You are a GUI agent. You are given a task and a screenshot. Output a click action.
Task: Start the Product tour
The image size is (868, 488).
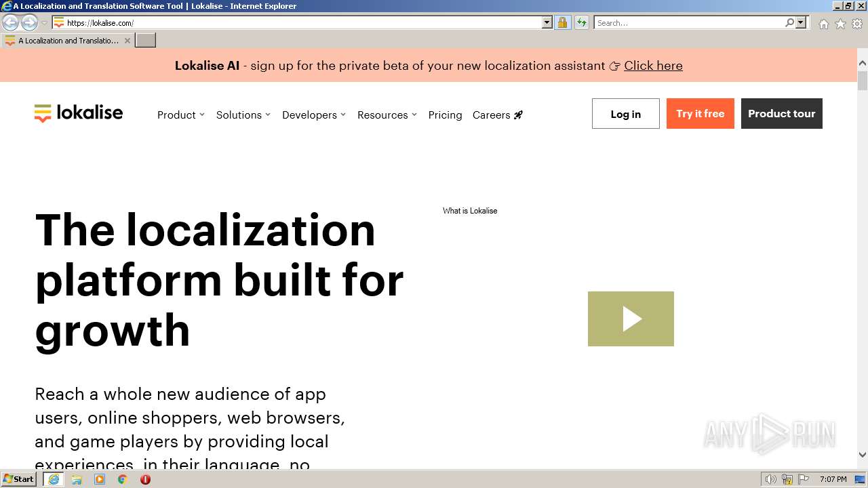[781, 114]
